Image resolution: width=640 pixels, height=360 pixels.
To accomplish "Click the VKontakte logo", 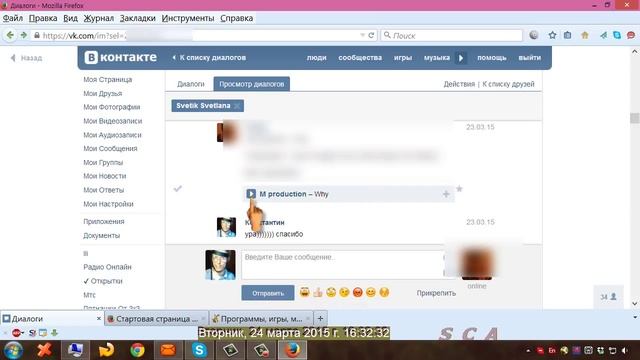I will (121, 58).
